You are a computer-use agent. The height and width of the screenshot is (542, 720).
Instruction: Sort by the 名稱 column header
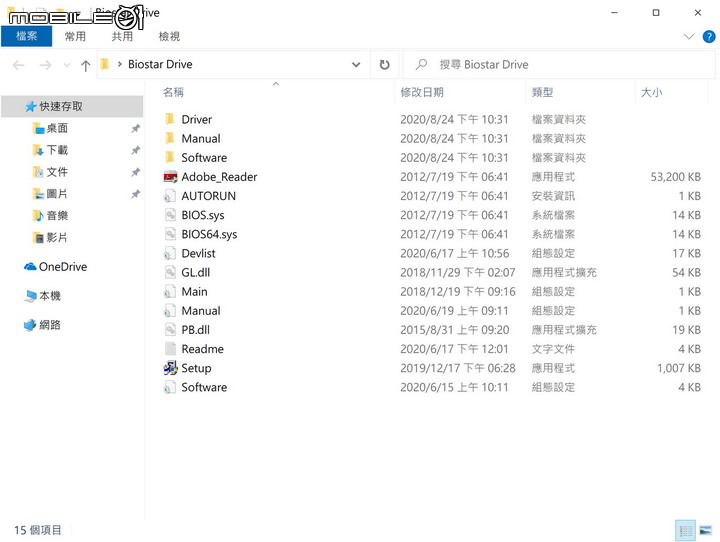pos(173,92)
